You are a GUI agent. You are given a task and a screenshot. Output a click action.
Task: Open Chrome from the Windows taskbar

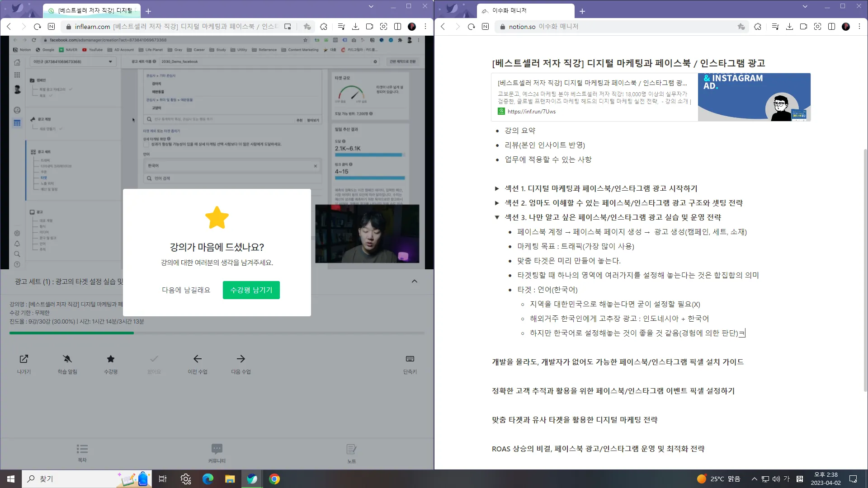point(274,479)
